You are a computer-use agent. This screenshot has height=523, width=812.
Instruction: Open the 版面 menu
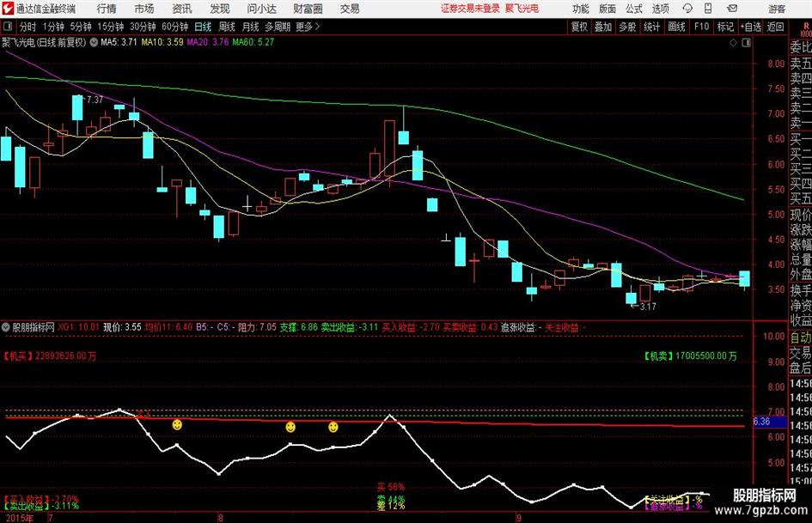[607, 9]
